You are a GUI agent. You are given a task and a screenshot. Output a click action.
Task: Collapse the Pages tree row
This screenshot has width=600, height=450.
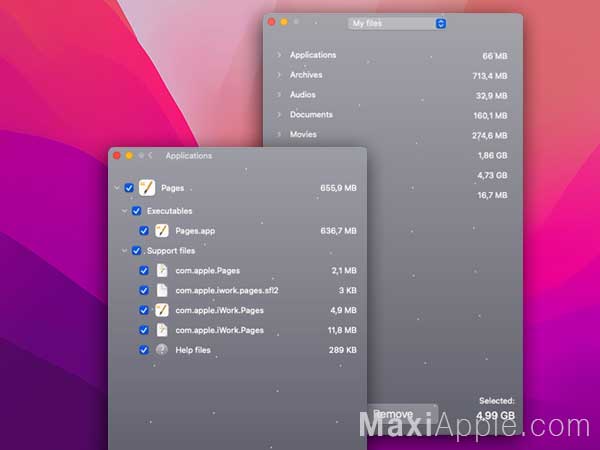pos(117,188)
